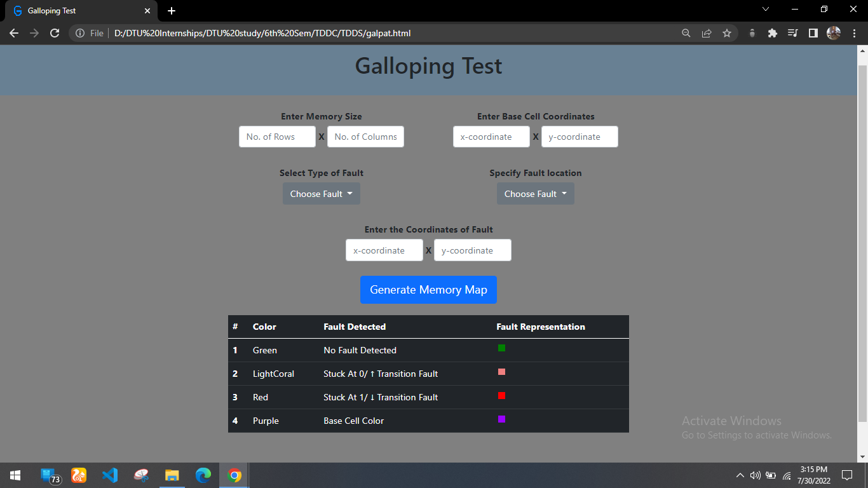The image size is (868, 488).
Task: Click the Chrome profile avatar
Action: pyautogui.click(x=833, y=32)
